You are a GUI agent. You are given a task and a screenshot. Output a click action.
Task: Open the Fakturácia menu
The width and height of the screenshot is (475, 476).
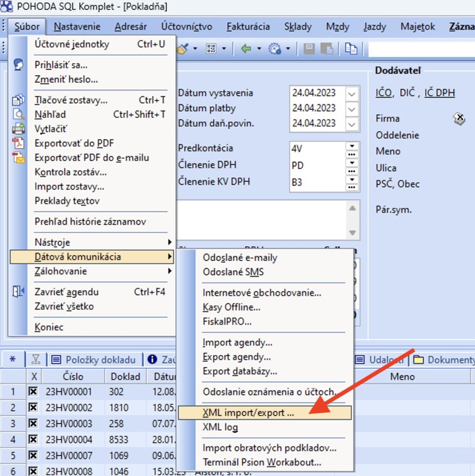pos(248,26)
